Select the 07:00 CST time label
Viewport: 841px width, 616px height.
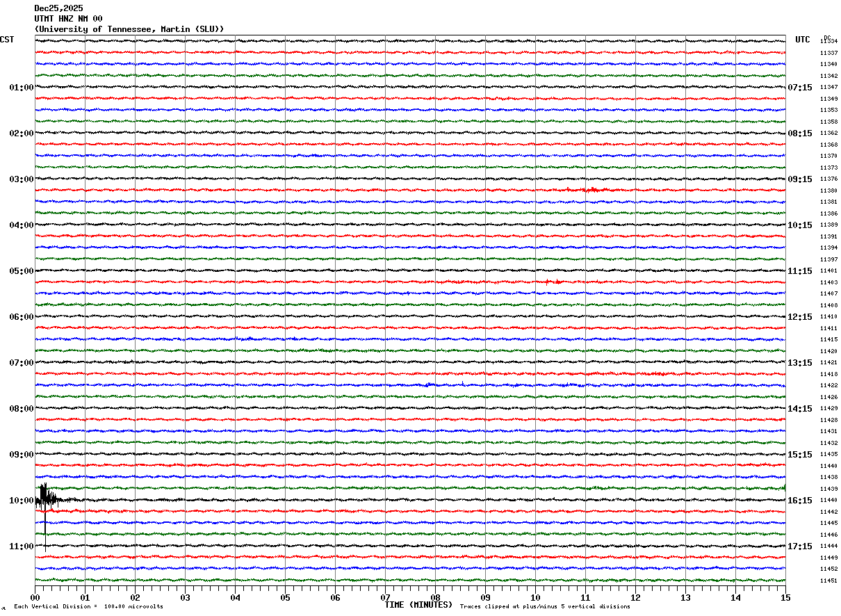coord(22,363)
